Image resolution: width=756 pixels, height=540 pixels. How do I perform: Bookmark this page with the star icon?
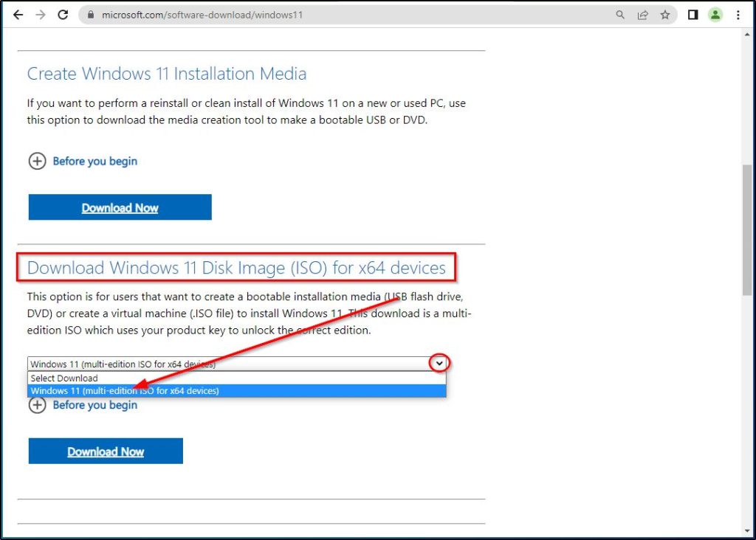665,15
